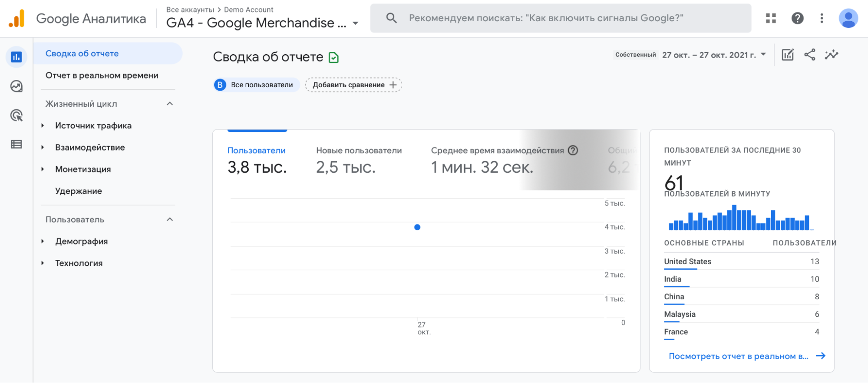Click the Share report icon
Image resolution: width=868 pixels, height=383 pixels.
tap(809, 55)
